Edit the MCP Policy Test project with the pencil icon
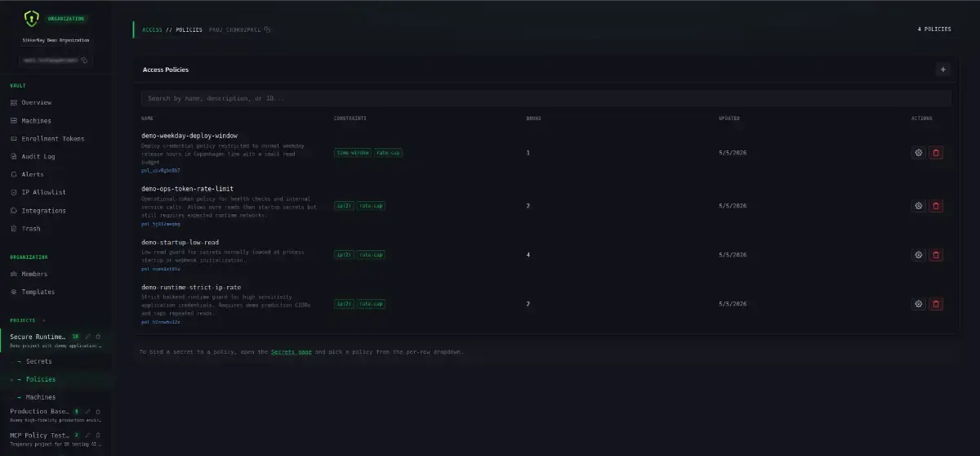The image size is (980, 456). pyautogui.click(x=88, y=436)
